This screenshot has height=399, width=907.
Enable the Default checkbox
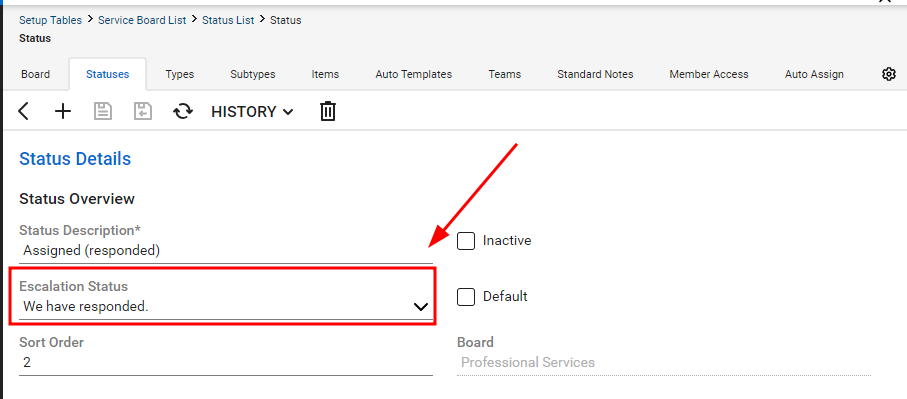click(466, 297)
